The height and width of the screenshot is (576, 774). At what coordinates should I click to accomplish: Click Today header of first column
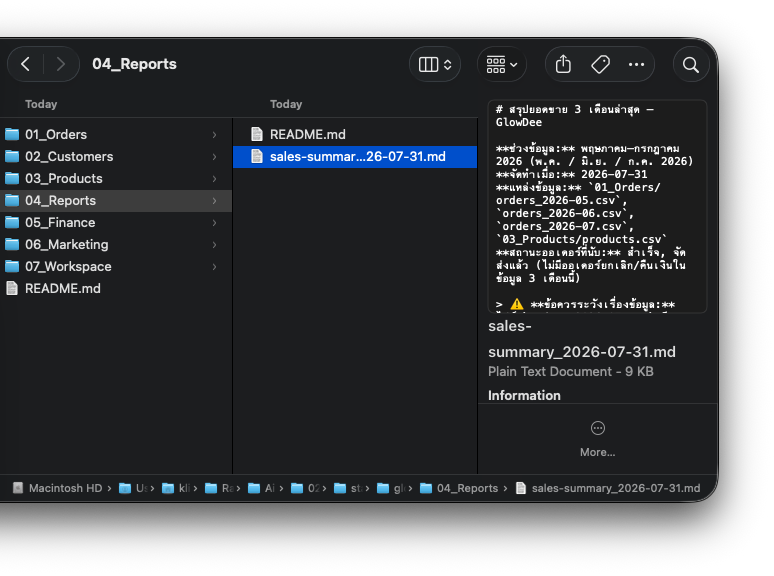[x=41, y=104]
